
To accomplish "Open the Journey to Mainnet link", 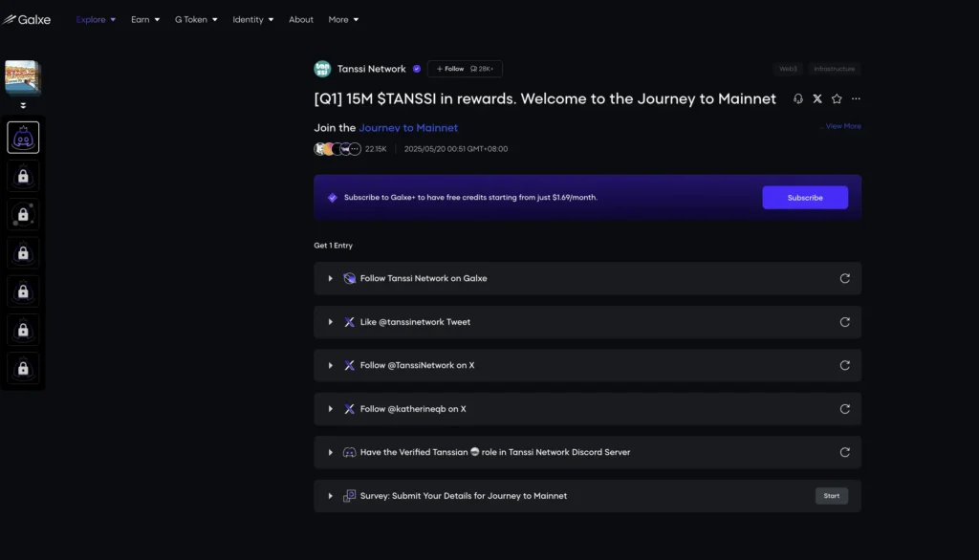I will pos(408,127).
